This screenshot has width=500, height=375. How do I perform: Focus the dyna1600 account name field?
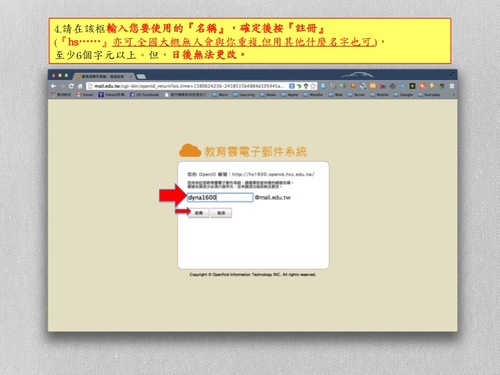point(220,197)
